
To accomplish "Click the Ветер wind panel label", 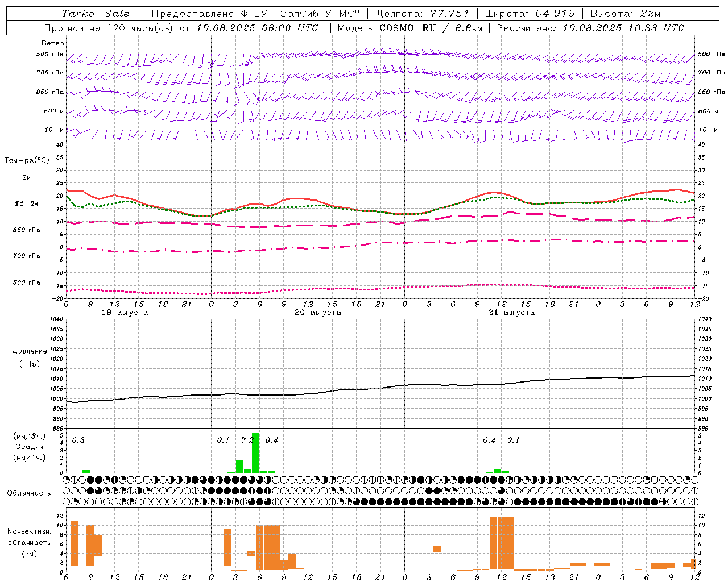I will 53,43.
